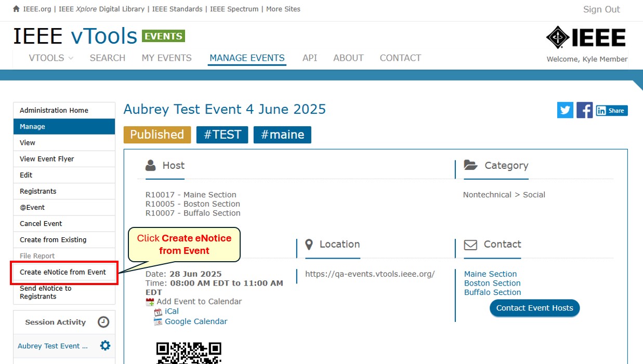
Task: Open the Boston Section contact link
Action: (492, 284)
